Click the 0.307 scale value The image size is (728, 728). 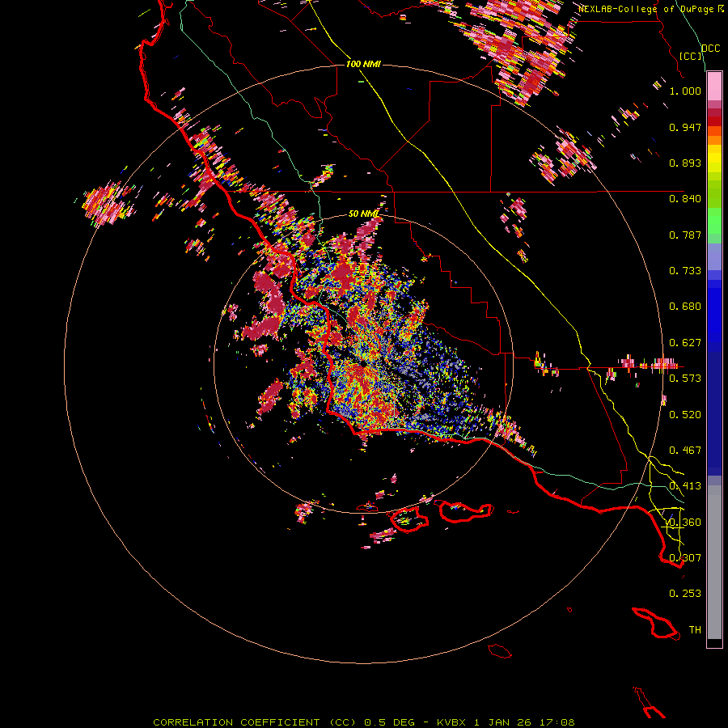pos(685,557)
